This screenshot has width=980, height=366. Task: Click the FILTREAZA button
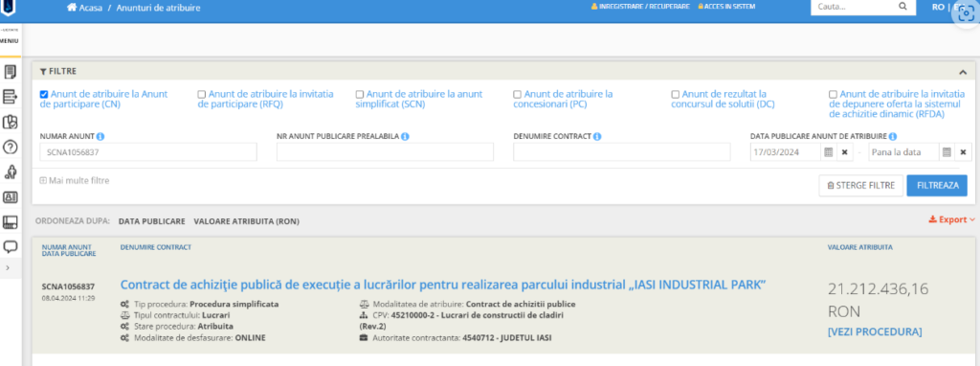[937, 185]
